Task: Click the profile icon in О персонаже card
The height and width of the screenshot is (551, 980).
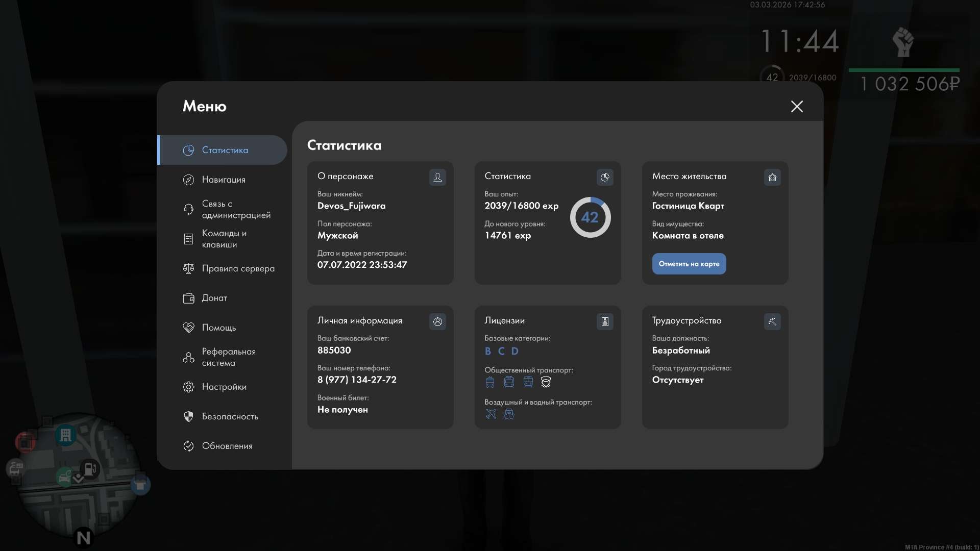Action: 437,177
